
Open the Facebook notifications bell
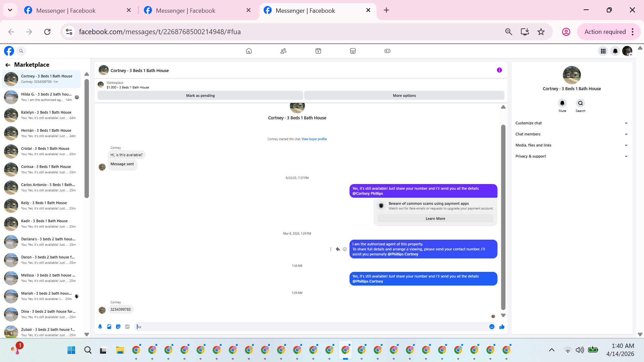[x=615, y=51]
